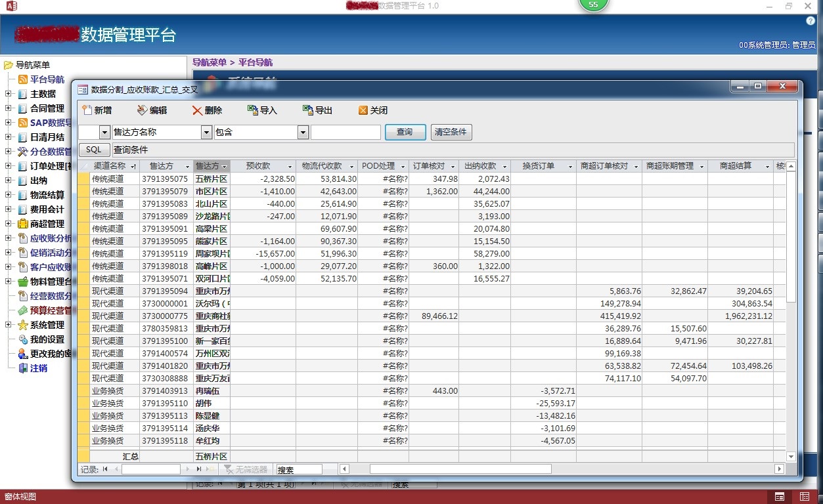Select the 出纳 node icon
823x504 pixels.
coord(23,180)
